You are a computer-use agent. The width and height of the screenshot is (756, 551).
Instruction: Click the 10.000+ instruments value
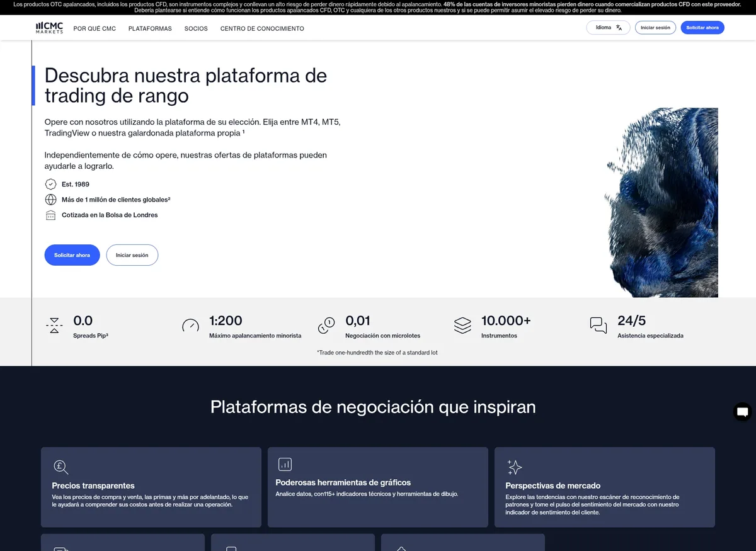point(506,321)
